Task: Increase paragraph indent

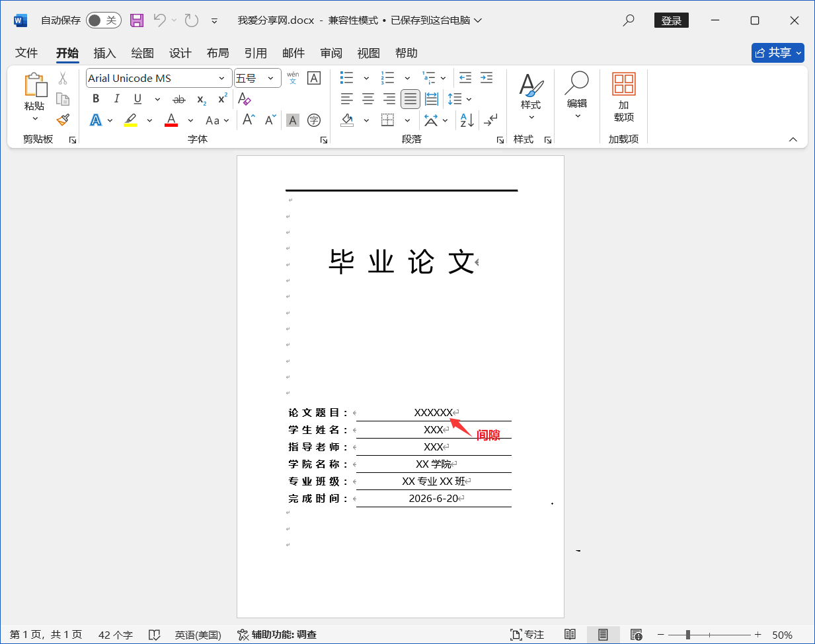Action: (486, 78)
